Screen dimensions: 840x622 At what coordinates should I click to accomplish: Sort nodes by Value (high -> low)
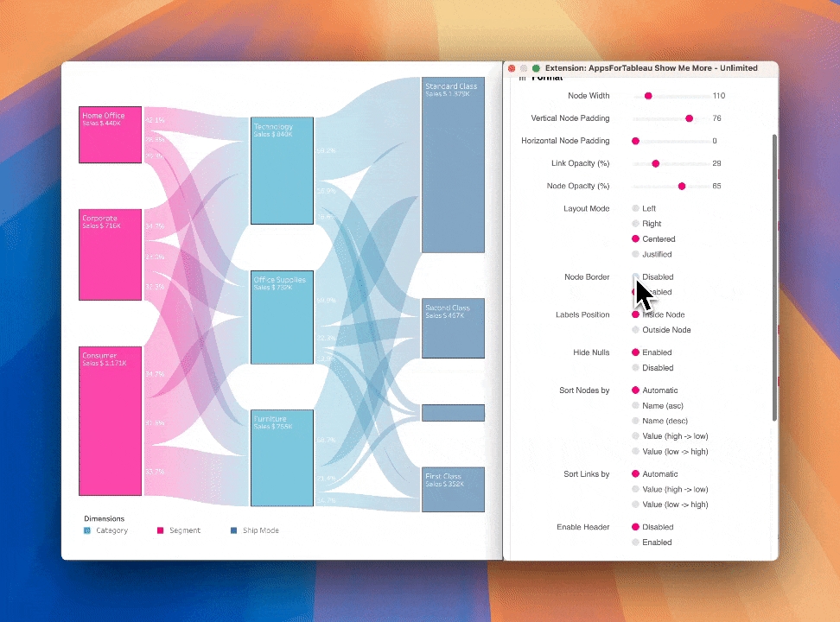pos(636,436)
